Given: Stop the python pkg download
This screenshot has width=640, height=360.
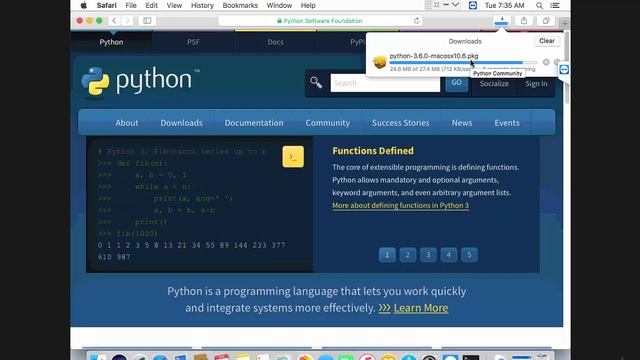Looking at the screenshot, I should [x=546, y=62].
